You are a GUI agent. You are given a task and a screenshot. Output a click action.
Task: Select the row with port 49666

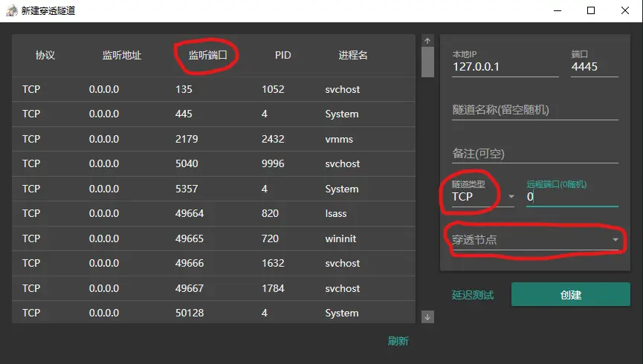click(x=213, y=263)
